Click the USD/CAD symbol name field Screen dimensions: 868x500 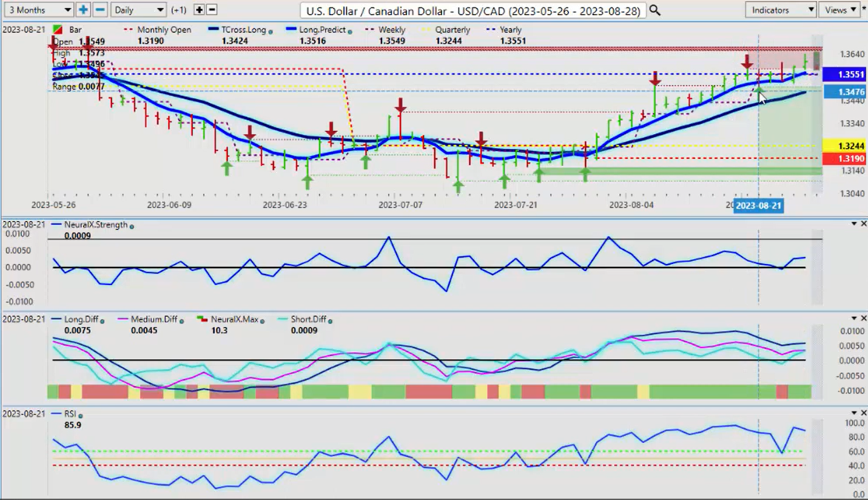pyautogui.click(x=473, y=10)
